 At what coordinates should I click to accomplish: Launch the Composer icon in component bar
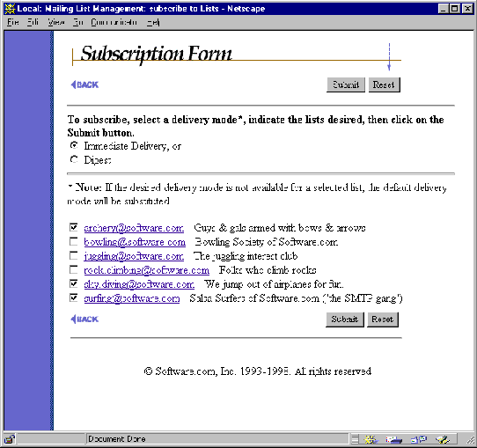pos(442,439)
